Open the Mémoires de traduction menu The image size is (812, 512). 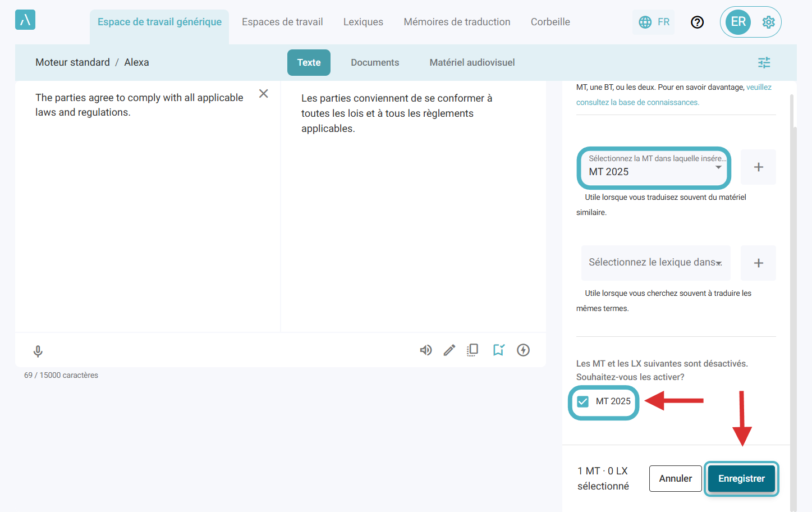point(457,22)
